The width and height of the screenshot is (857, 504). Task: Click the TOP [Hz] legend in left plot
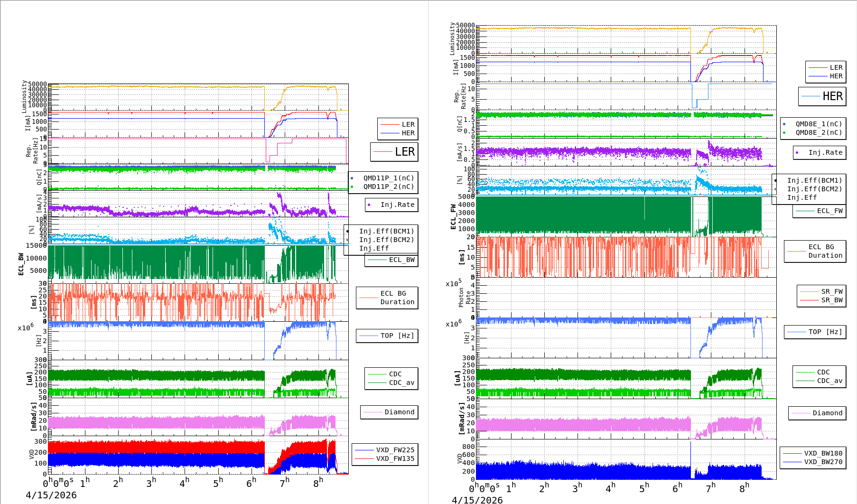(x=397, y=336)
